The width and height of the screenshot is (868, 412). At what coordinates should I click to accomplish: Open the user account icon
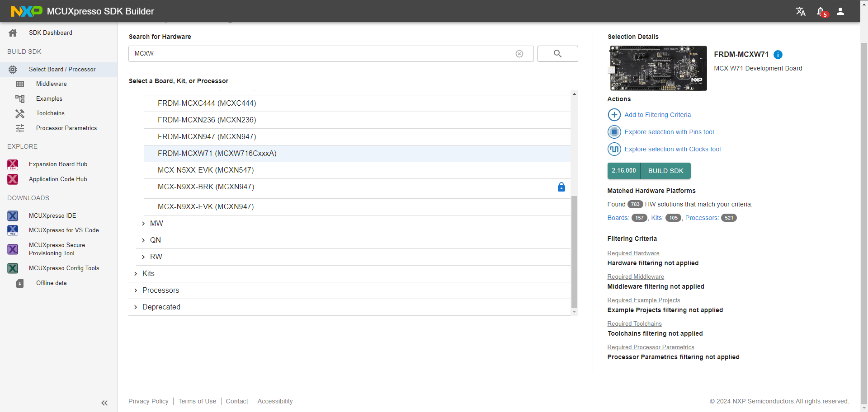[840, 11]
